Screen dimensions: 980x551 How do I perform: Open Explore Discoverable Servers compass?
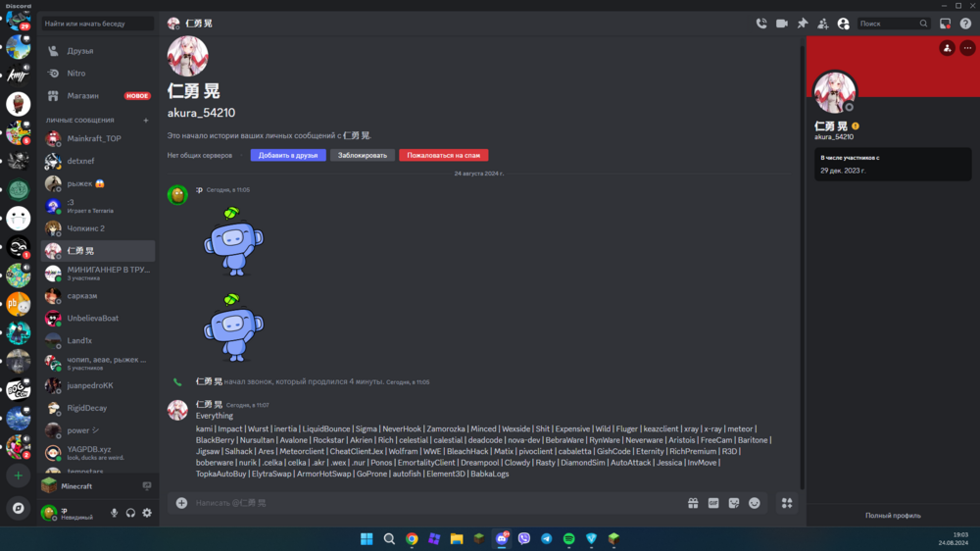[x=18, y=508]
